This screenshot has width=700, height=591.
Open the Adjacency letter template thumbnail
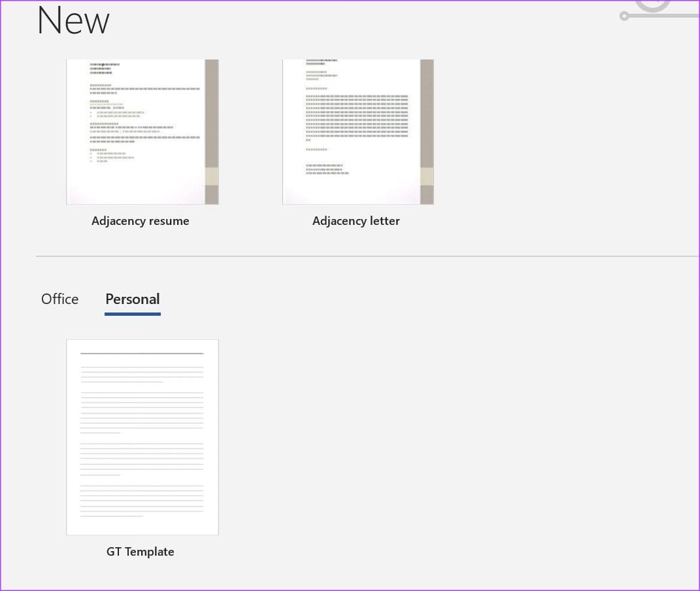[358, 131]
